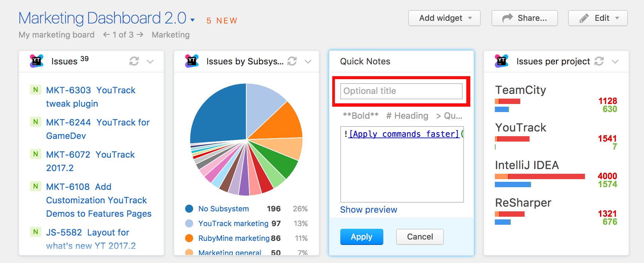Open issue MKT-6072 YouTrack 2017.2
Viewport: 644px width, 263px height.
click(90, 161)
